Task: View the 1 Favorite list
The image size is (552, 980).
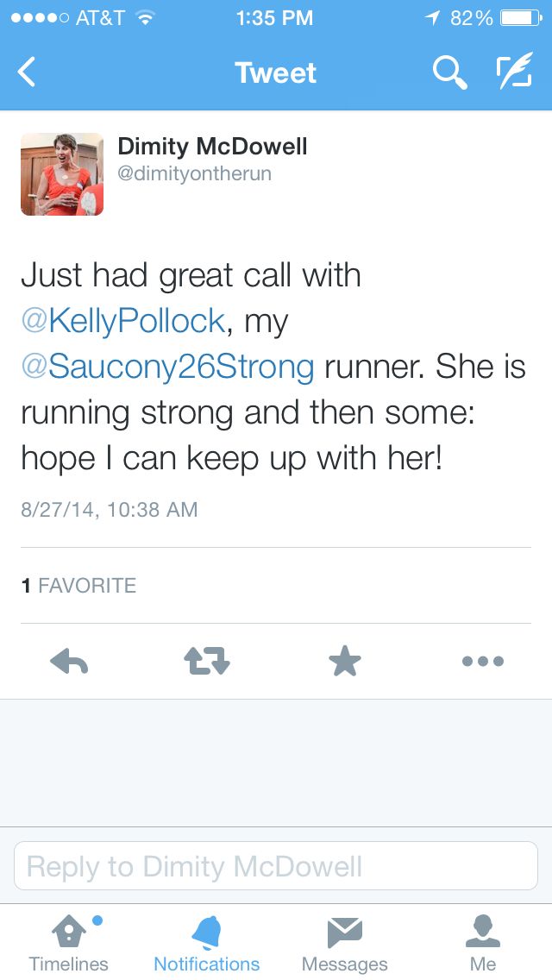Action: point(78,586)
